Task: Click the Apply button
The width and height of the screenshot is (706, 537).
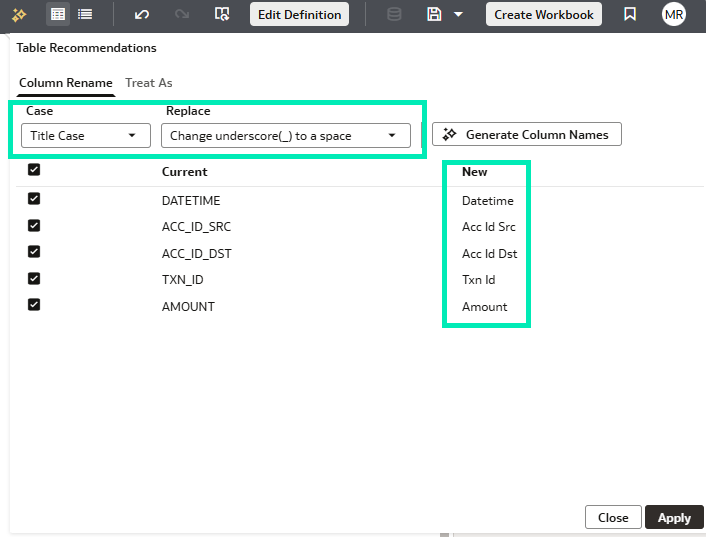Action: click(674, 517)
